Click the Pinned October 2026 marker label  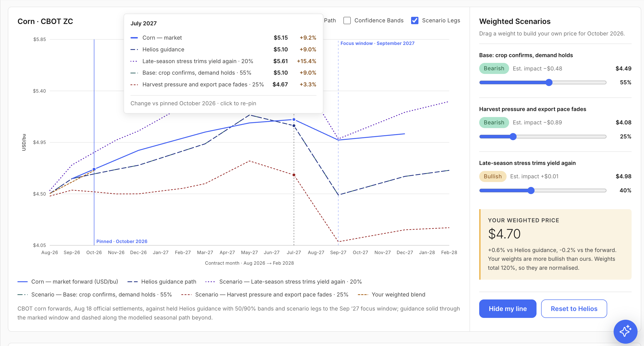click(122, 241)
